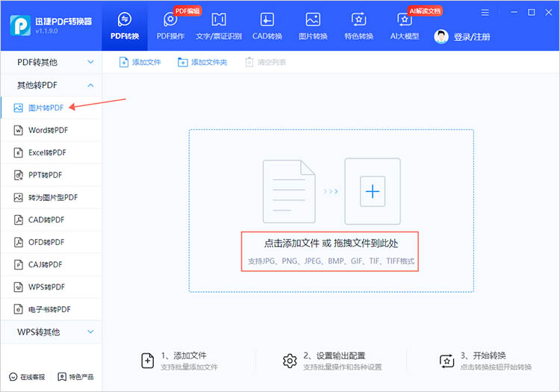Click the 添加文件 toolbar button

pyautogui.click(x=140, y=62)
